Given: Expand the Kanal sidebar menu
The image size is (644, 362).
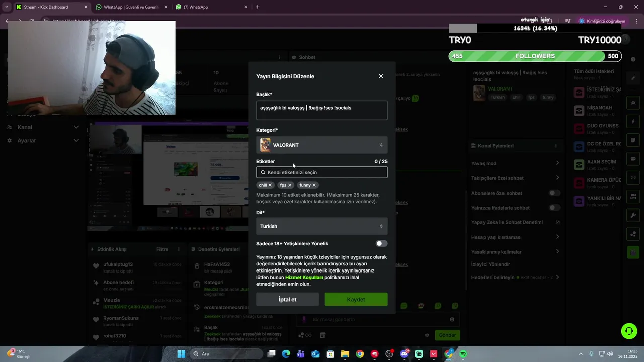Looking at the screenshot, I should [x=42, y=127].
